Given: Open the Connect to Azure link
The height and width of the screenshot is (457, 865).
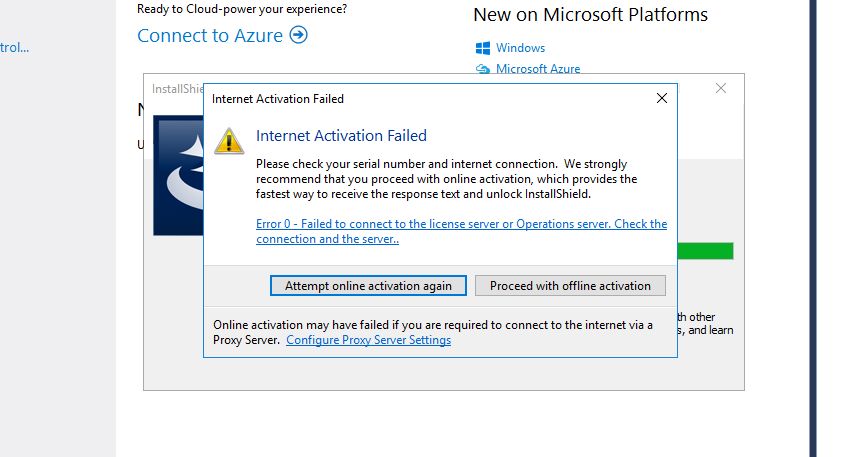Looking at the screenshot, I should [212, 35].
